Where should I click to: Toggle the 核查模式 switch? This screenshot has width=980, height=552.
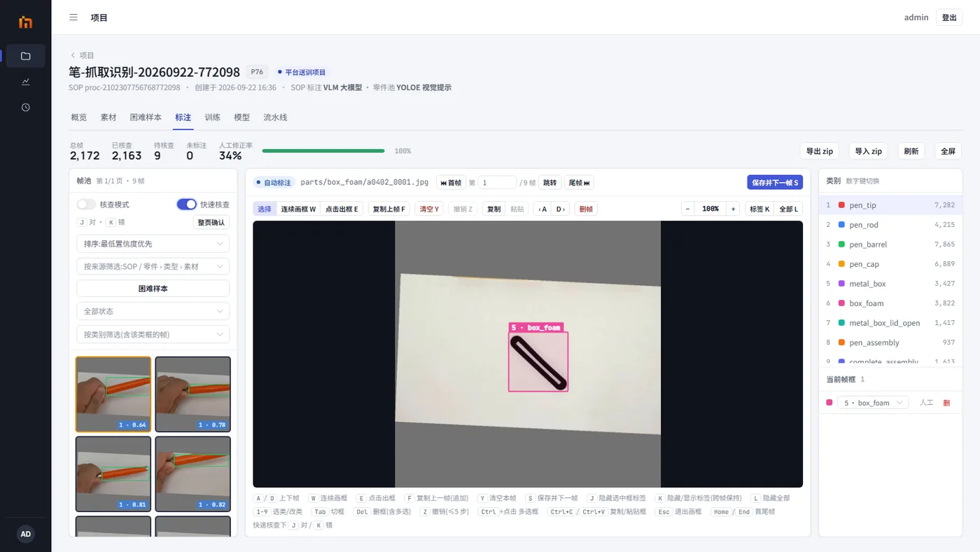click(86, 205)
